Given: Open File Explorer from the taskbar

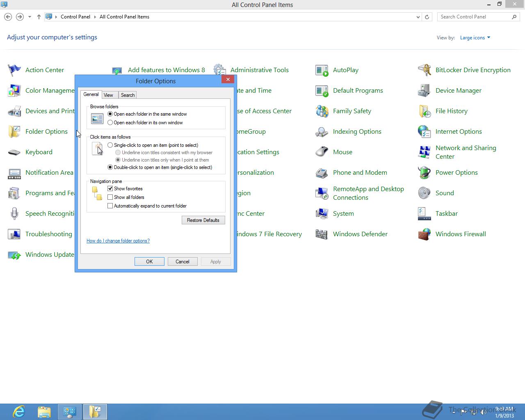Looking at the screenshot, I should click(x=44, y=411).
